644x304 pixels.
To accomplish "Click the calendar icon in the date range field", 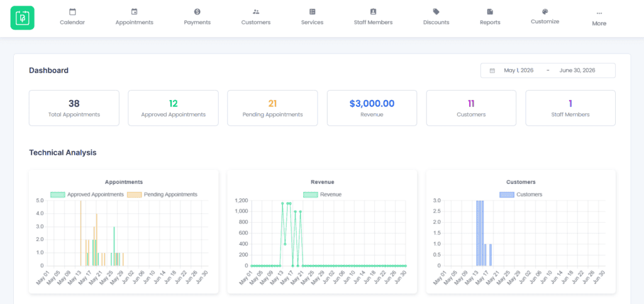I will point(492,70).
